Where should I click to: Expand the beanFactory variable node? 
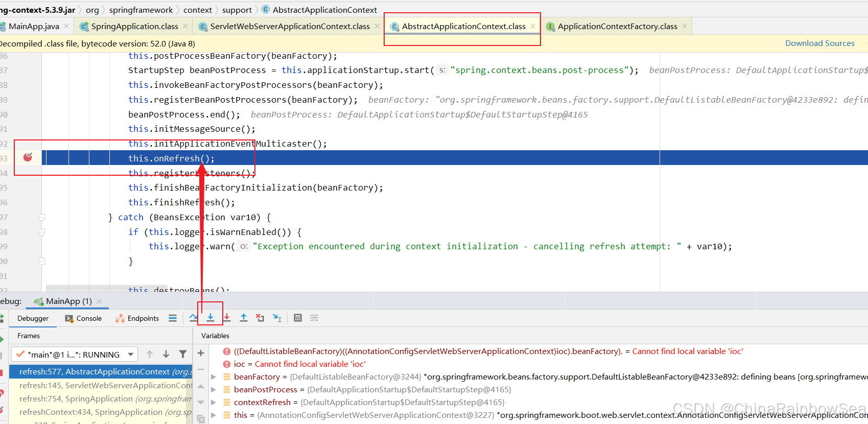click(214, 377)
